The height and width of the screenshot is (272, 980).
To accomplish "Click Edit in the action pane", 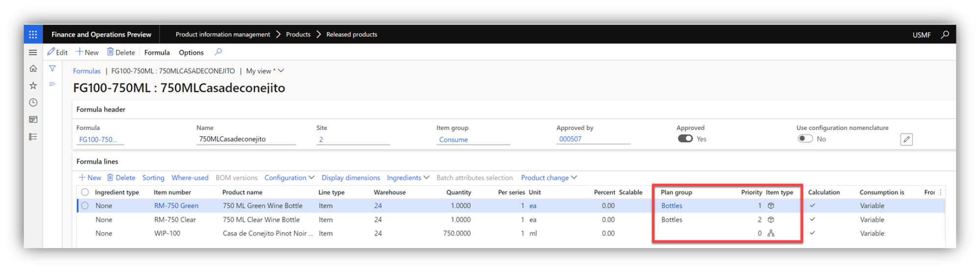I will (58, 52).
